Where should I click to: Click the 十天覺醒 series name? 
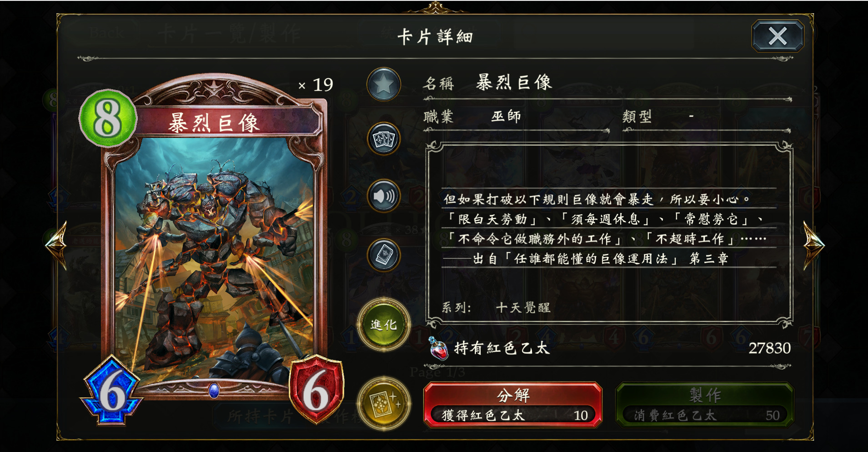tap(523, 308)
